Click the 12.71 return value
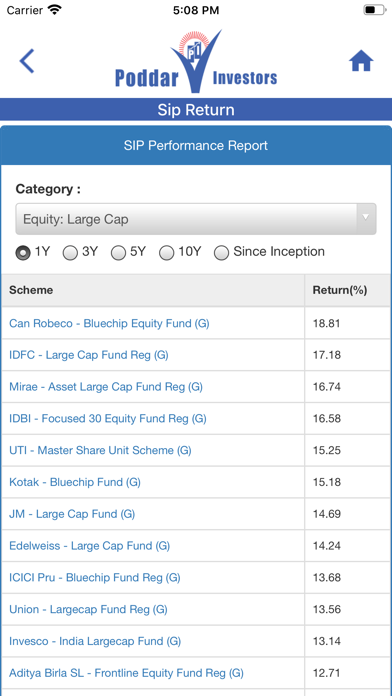 tap(327, 673)
